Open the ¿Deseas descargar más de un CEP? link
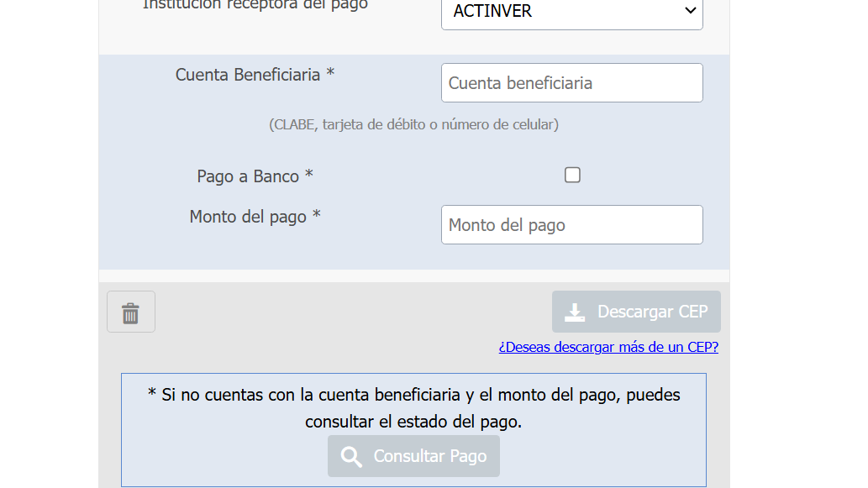 (x=608, y=347)
